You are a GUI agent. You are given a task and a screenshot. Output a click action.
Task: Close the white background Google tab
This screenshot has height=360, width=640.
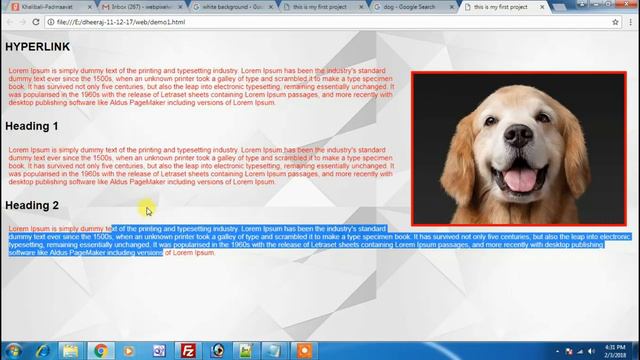pyautogui.click(x=271, y=7)
